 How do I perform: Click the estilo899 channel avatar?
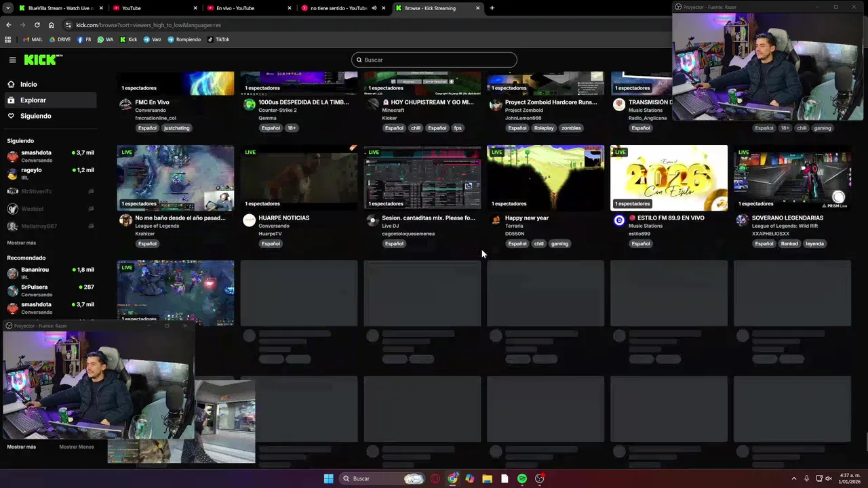point(619,220)
